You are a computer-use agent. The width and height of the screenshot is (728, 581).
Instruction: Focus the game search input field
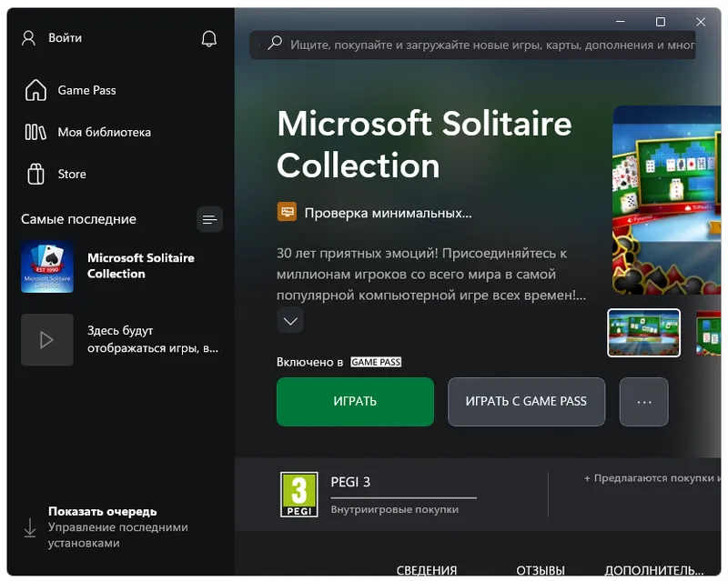coord(472,45)
